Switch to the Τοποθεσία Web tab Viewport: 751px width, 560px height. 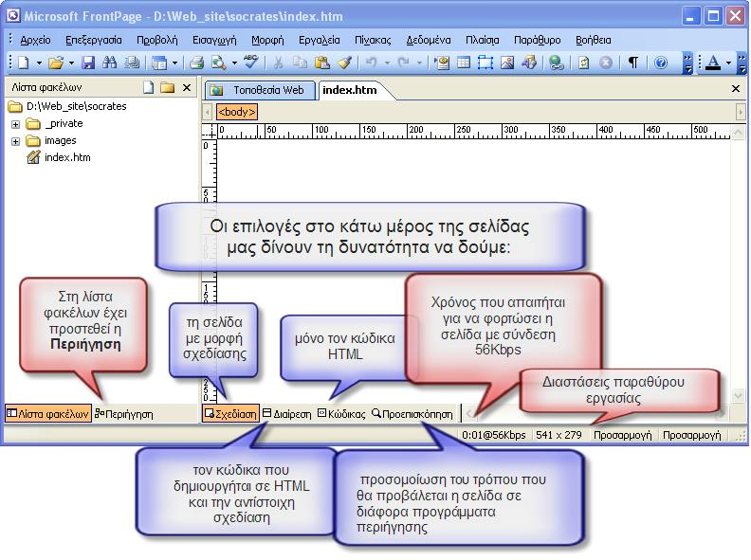pyautogui.click(x=260, y=90)
